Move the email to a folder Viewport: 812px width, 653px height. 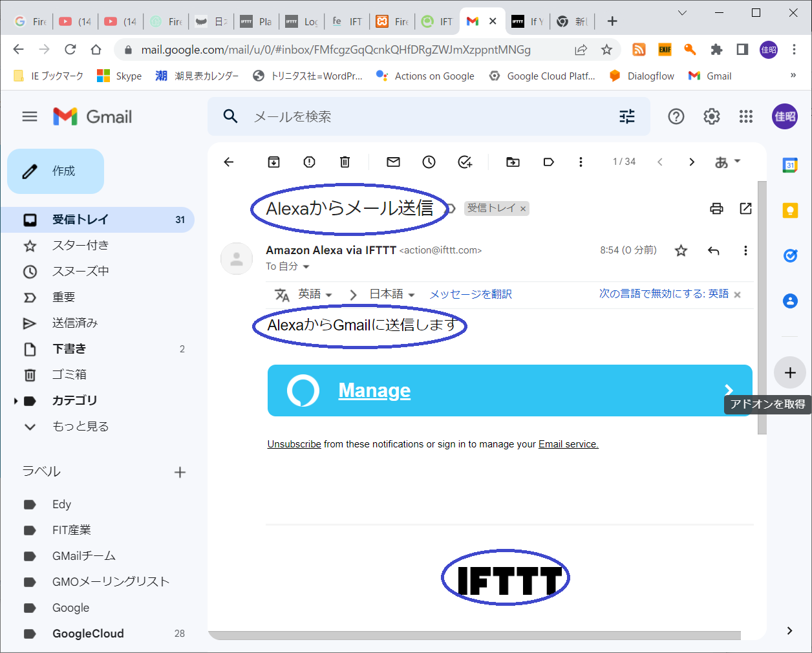513,162
